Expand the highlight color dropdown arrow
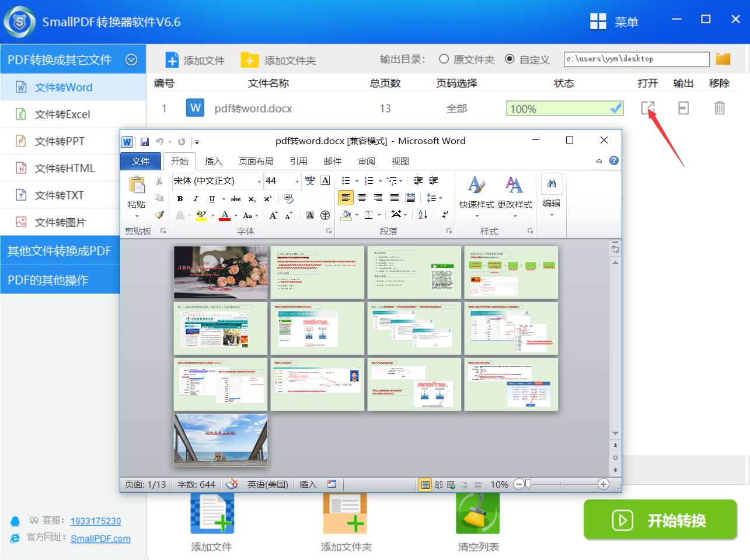Image resolution: width=750 pixels, height=560 pixels. click(212, 216)
